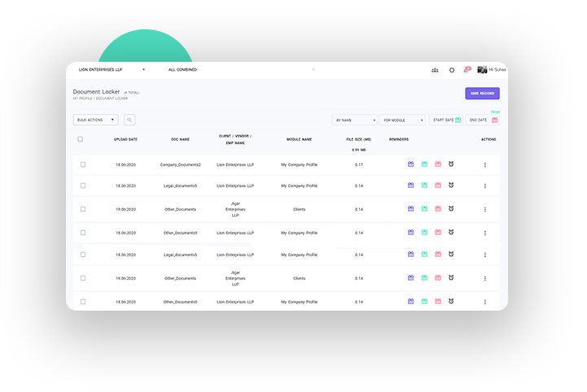Image resolution: width=587 pixels, height=392 pixels.
Task: Click green calendar reminder for Company_Documents2 row
Action: click(x=424, y=164)
